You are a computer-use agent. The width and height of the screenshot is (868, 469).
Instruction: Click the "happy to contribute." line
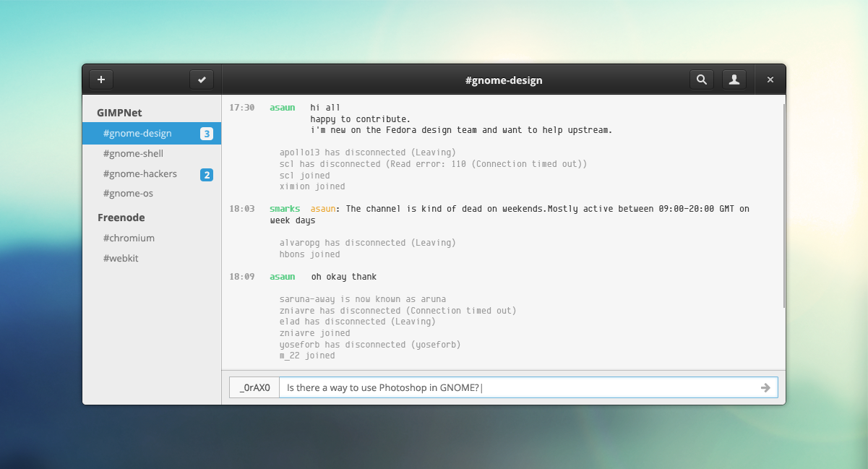(361, 119)
